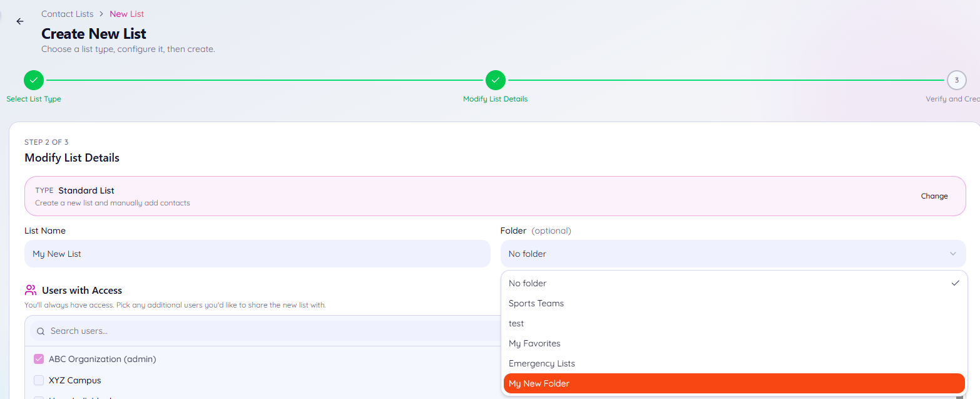The image size is (980, 399).
Task: Select the New List breadcrumb
Action: (x=127, y=14)
